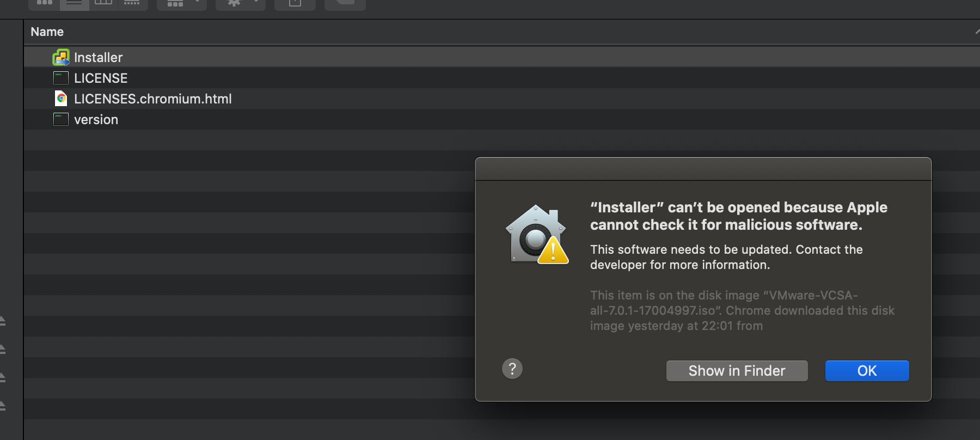This screenshot has height=440, width=980.
Task: Click the warning dialog title bar
Action: point(703,169)
